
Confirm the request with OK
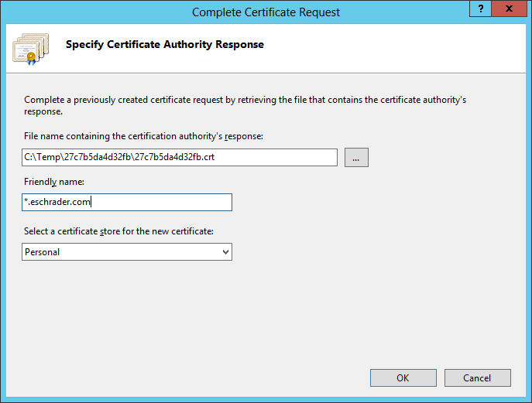point(403,378)
